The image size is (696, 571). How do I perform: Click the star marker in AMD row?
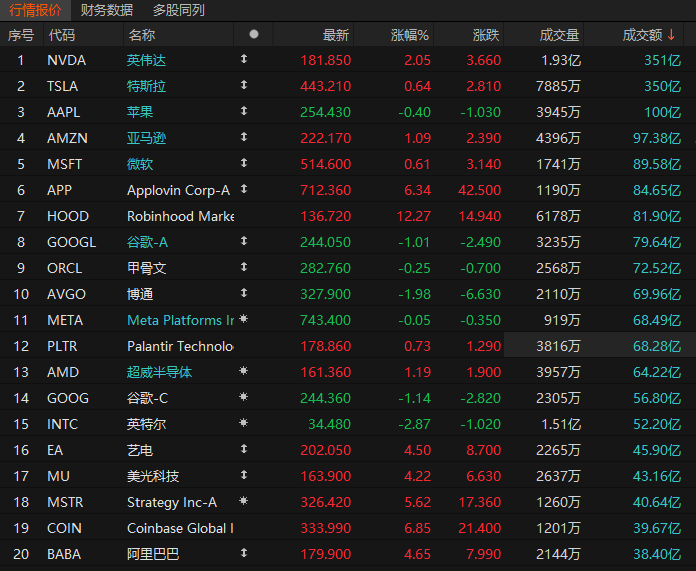(244, 371)
